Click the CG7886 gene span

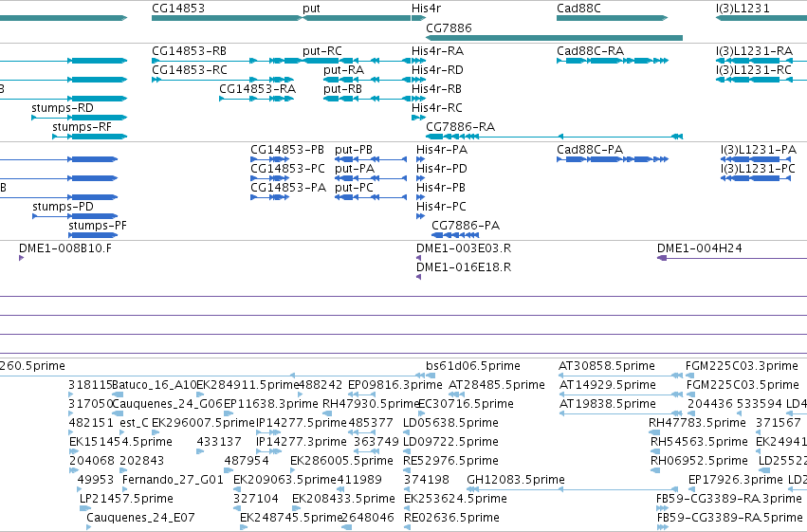pyautogui.click(x=555, y=38)
